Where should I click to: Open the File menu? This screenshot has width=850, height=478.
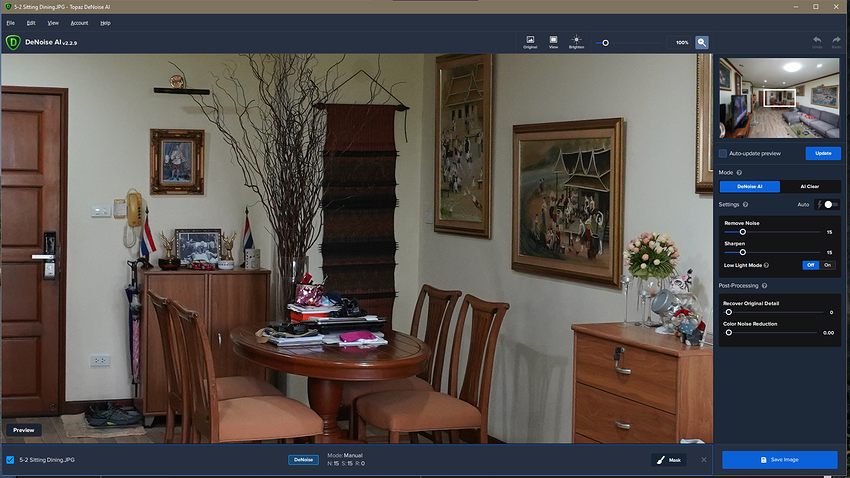[10, 22]
